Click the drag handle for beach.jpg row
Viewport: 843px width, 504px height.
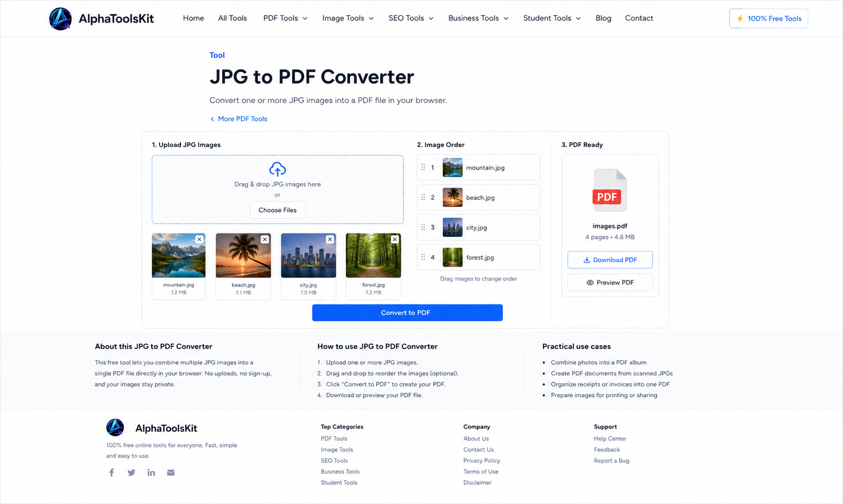423,197
